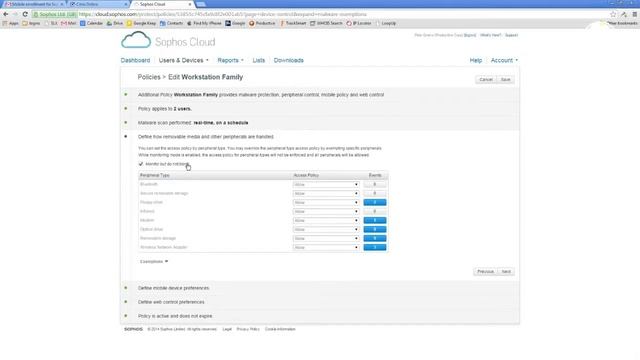Open the Drive bookmark
The height and width of the screenshot is (360, 640).
pyautogui.click(x=115, y=23)
